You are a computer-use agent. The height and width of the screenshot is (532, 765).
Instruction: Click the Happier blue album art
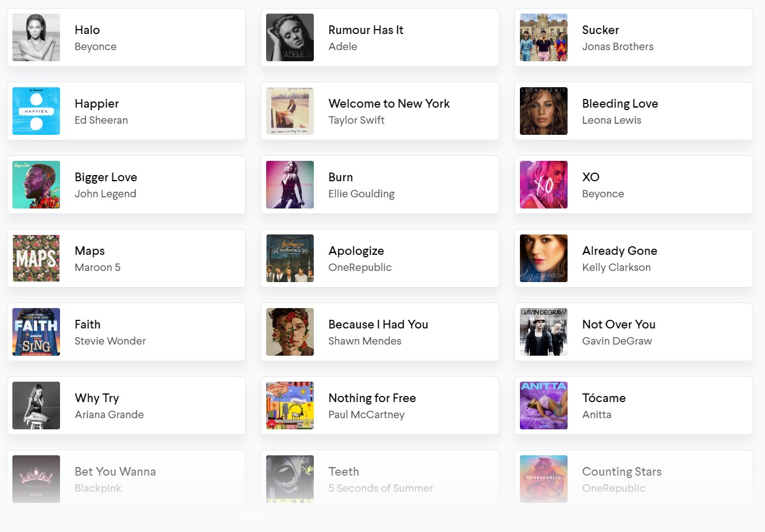pos(36,111)
